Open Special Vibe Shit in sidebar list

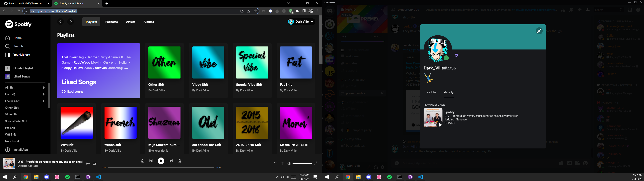click(x=16, y=121)
